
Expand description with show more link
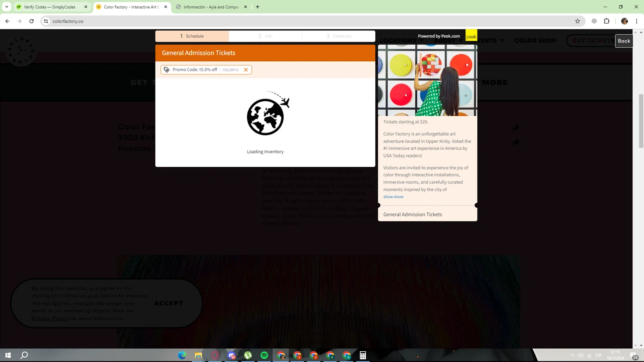393,197
